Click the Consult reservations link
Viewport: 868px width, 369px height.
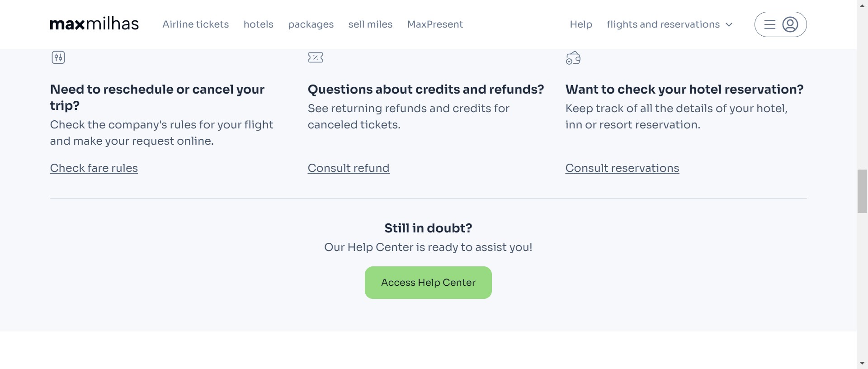click(622, 168)
